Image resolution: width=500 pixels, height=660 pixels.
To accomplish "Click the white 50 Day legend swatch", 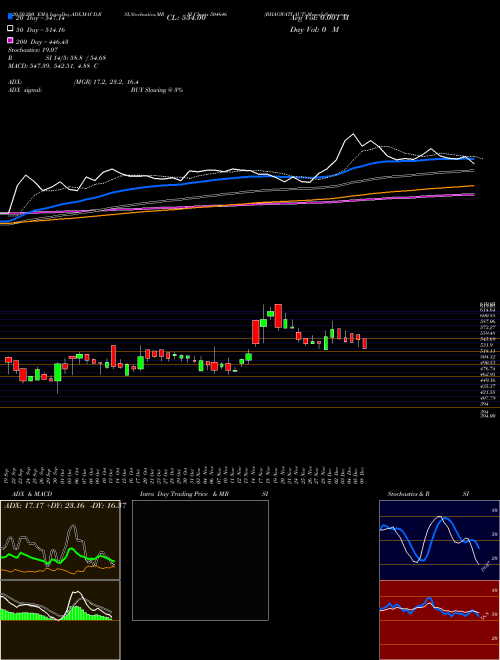I will point(10,29).
